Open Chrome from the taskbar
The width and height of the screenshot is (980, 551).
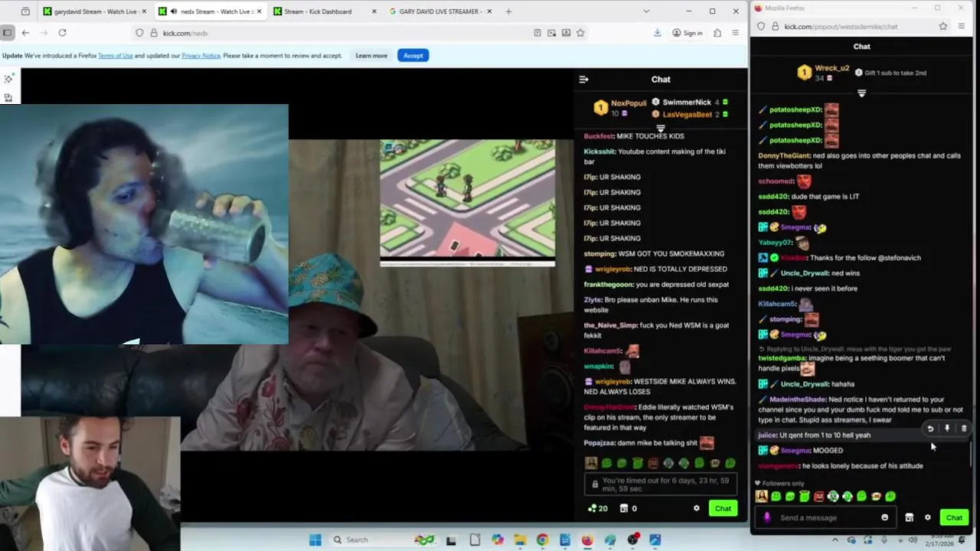click(542, 540)
